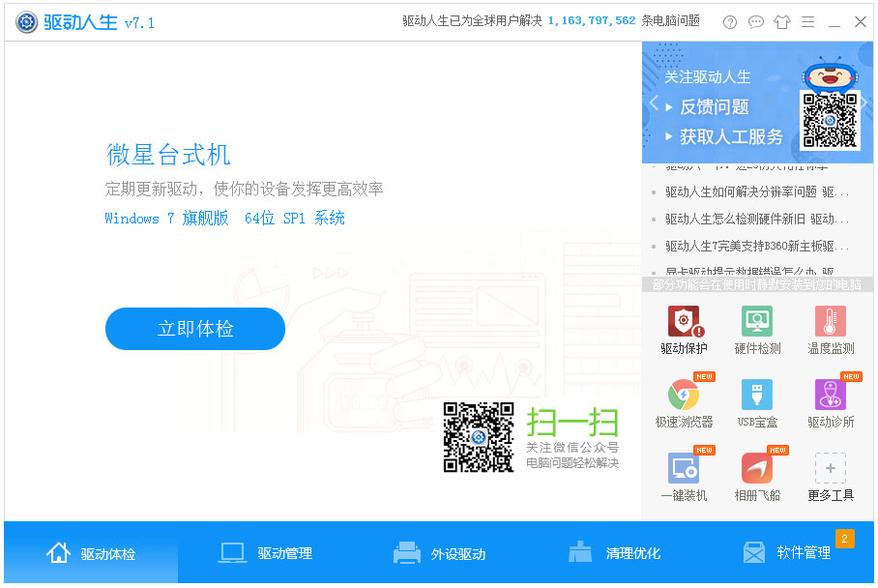Screen dimensions: 878x588
Task: Open 更多工具 plus icon
Action: coord(831,468)
